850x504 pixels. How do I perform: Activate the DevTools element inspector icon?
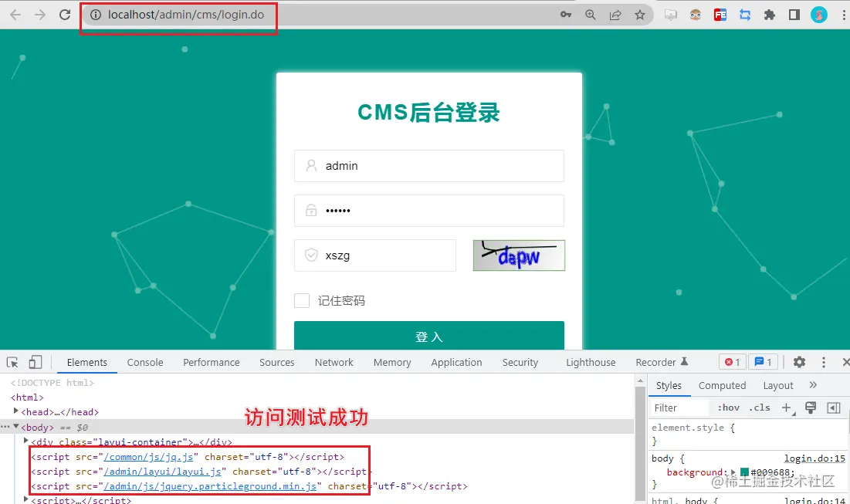12,362
